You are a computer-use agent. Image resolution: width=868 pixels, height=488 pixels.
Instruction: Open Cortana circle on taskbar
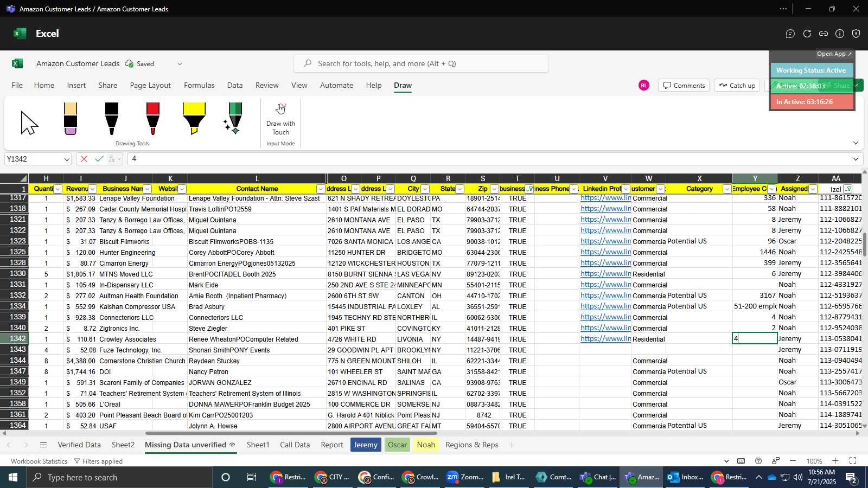(x=226, y=477)
